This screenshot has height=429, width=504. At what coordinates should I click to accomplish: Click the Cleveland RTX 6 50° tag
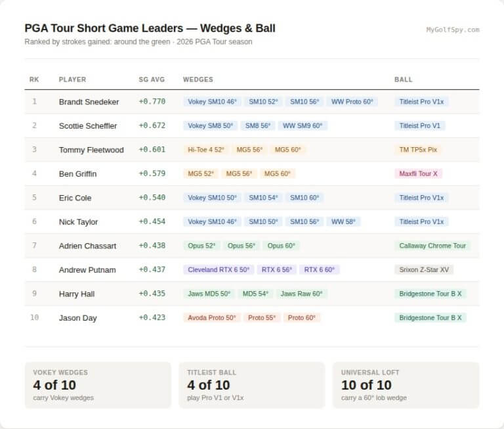pyautogui.click(x=219, y=270)
